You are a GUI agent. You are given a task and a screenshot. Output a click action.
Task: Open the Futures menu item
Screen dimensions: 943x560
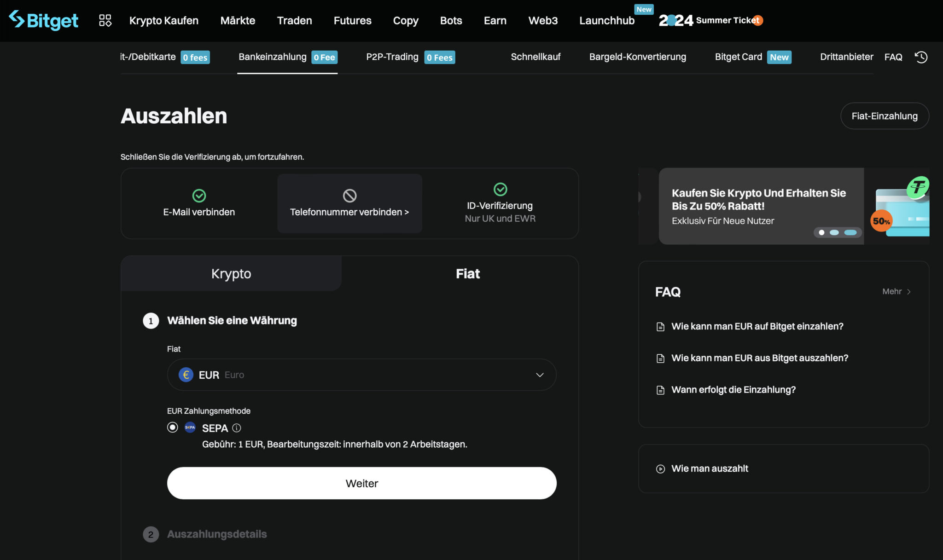[x=352, y=20]
